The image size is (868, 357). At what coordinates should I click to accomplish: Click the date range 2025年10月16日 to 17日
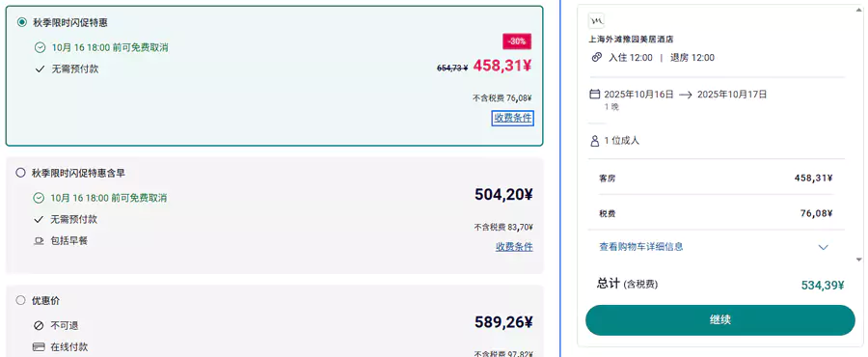(686, 95)
